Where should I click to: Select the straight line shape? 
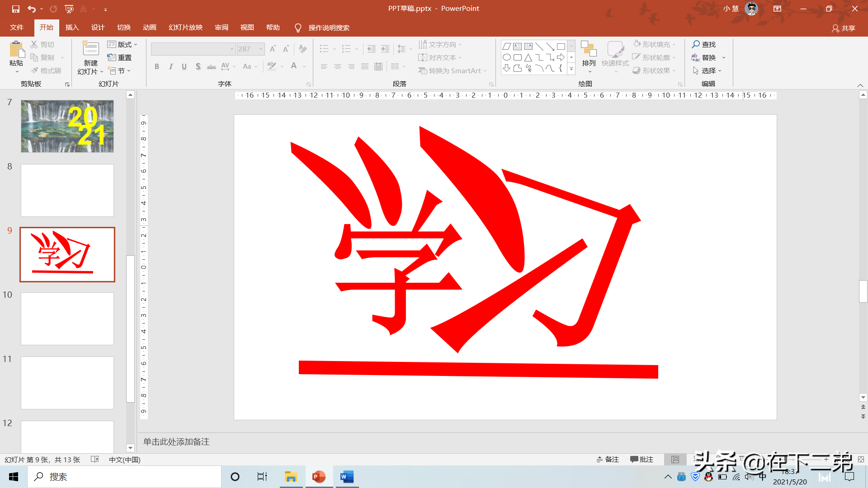539,47
